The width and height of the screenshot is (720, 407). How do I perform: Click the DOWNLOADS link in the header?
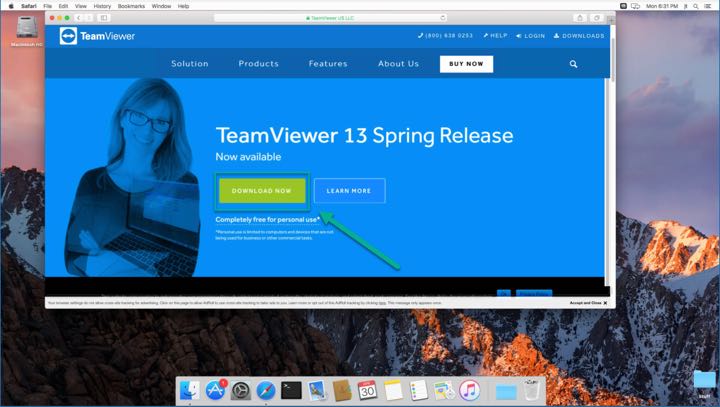[x=579, y=36]
